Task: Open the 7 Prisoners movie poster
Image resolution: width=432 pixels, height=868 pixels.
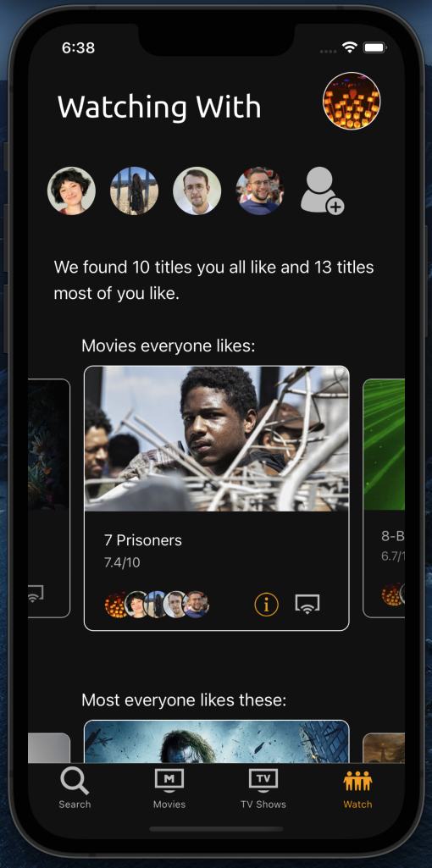Action: click(217, 439)
